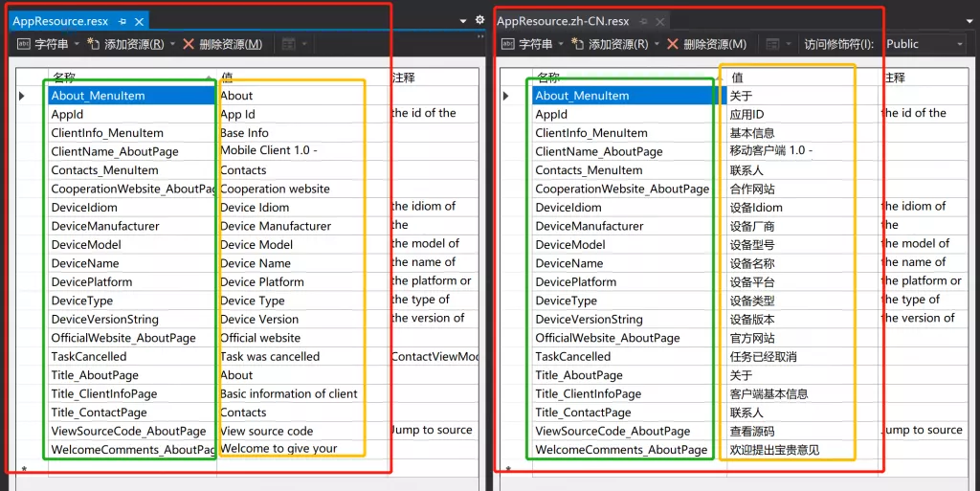Switch to AppResource.zh-CN.resx tab
This screenshot has width=980, height=491.
tap(563, 21)
